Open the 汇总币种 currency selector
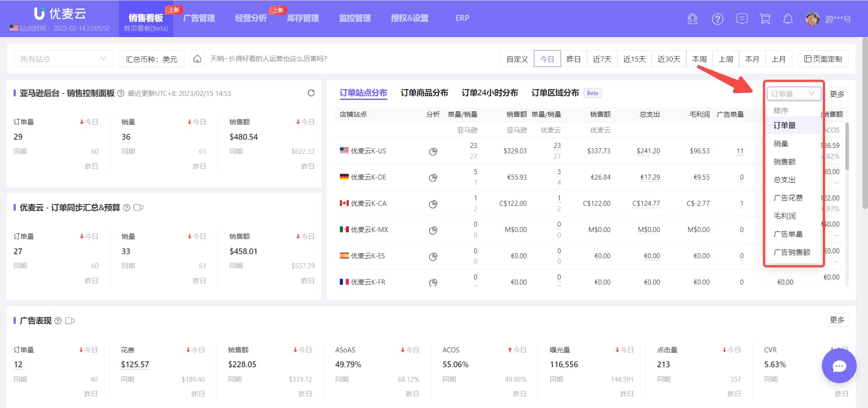The height and width of the screenshot is (408, 868). click(x=151, y=59)
